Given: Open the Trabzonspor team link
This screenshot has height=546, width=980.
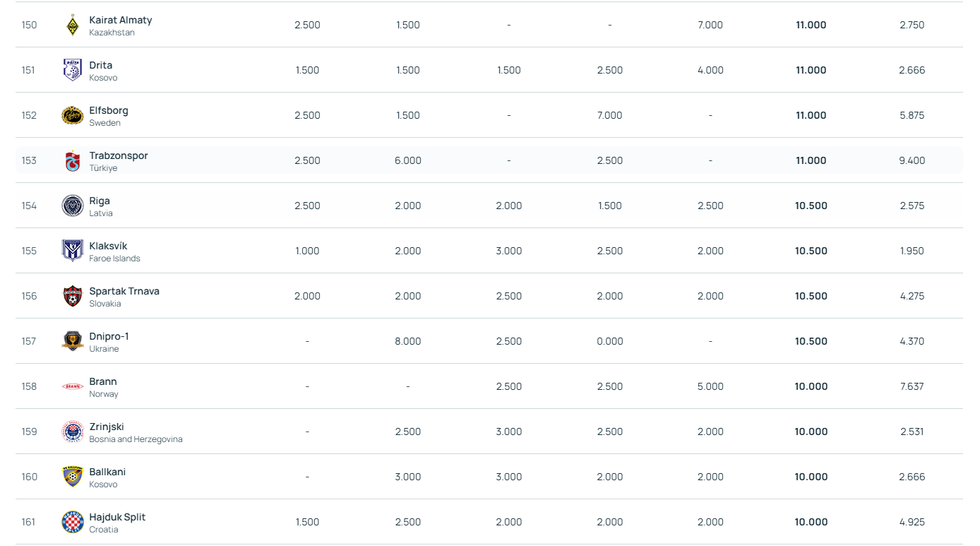Looking at the screenshot, I should point(118,156).
